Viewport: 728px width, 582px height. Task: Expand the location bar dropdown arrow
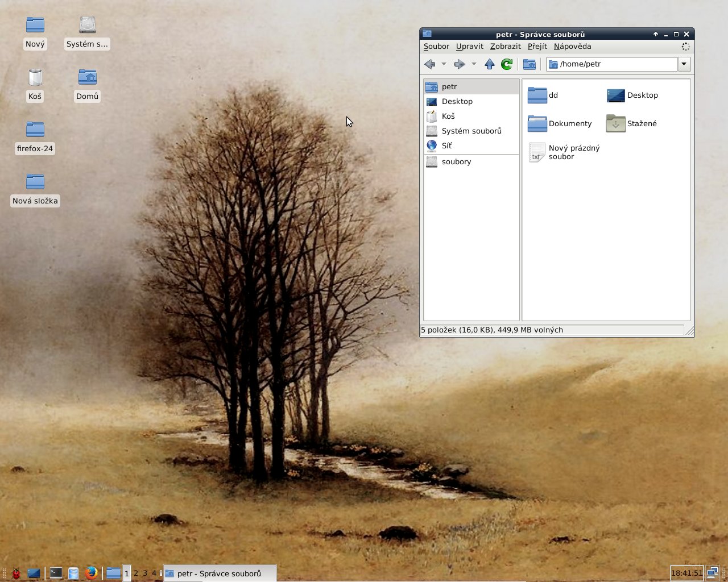click(684, 64)
